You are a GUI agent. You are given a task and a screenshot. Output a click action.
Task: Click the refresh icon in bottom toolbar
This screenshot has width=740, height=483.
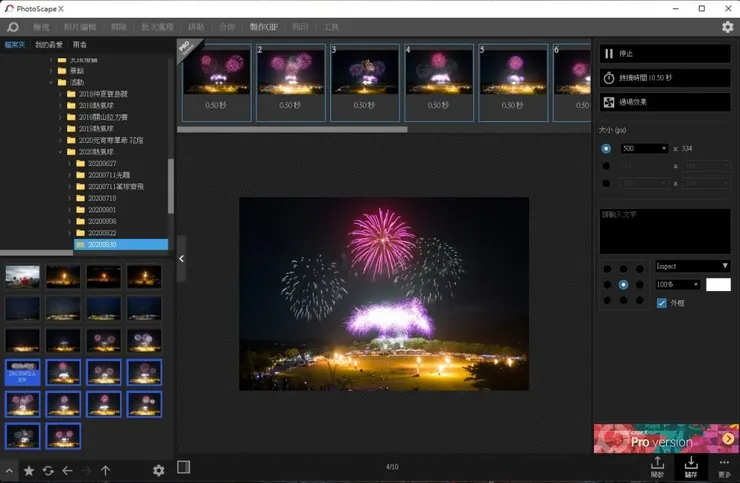click(48, 470)
